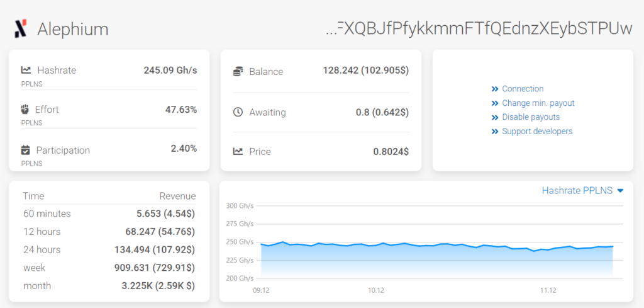Open Change min. payout link
The width and height of the screenshot is (644, 308).
tap(538, 103)
